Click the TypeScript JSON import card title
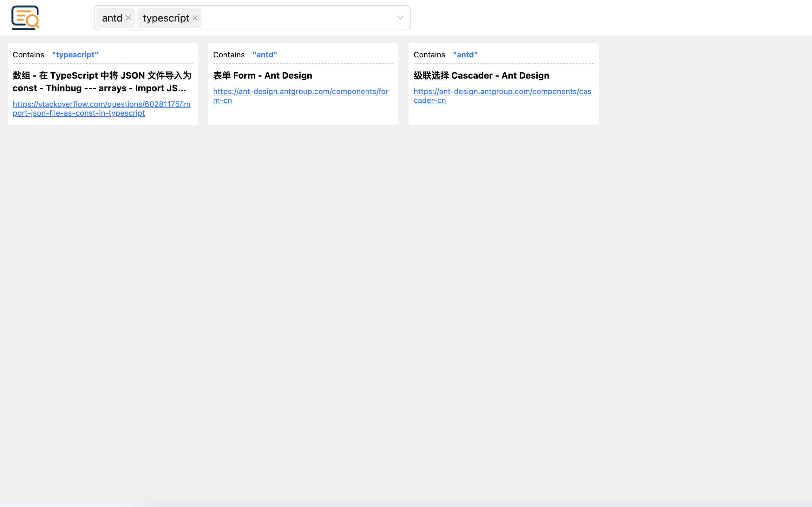This screenshot has height=507, width=812. tap(102, 81)
